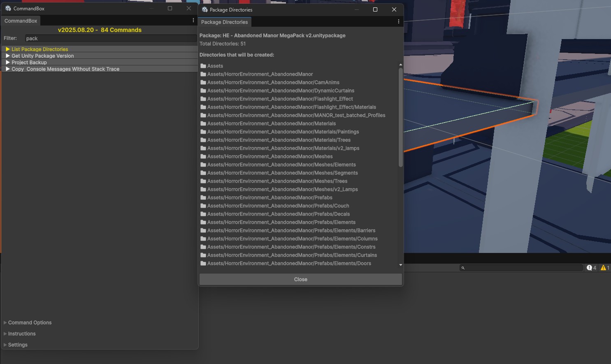Click the "Assets/HorrorEnvironment_AbandonedManor/Prefabs/Elements" row text

click(281, 222)
